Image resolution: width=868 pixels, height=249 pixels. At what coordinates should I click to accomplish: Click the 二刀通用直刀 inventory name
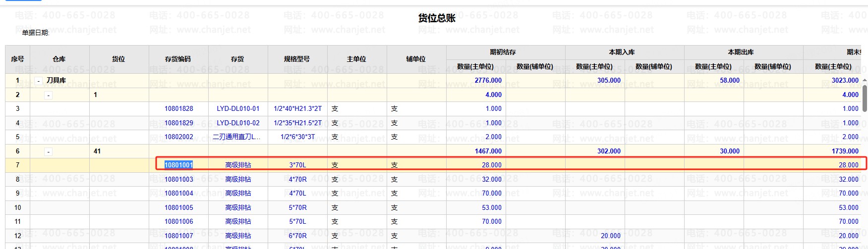(x=236, y=137)
